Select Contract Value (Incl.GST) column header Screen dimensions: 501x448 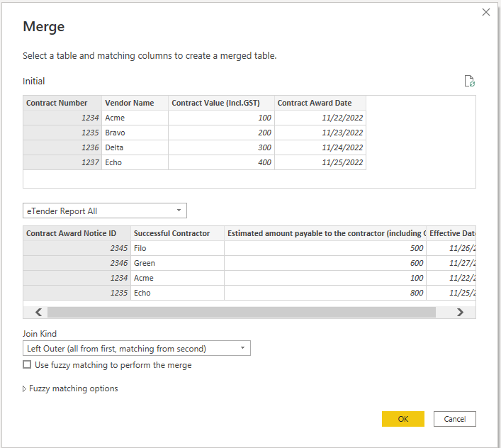[x=221, y=103]
